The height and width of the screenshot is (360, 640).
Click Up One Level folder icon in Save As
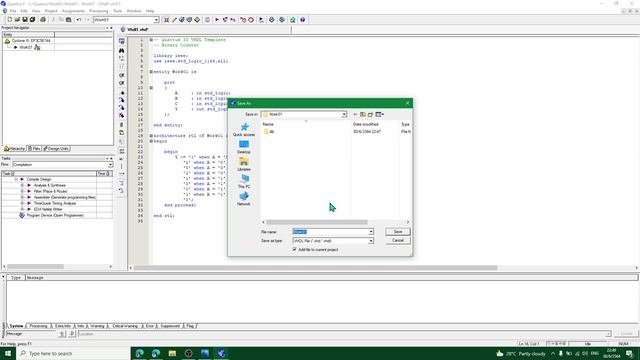point(362,114)
